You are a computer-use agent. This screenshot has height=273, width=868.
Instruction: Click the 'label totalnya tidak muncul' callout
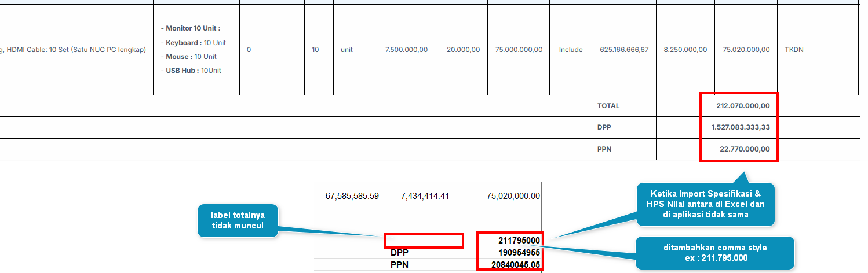pyautogui.click(x=238, y=220)
